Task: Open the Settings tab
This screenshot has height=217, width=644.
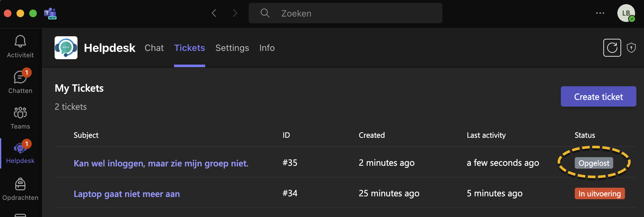Action: click(232, 48)
